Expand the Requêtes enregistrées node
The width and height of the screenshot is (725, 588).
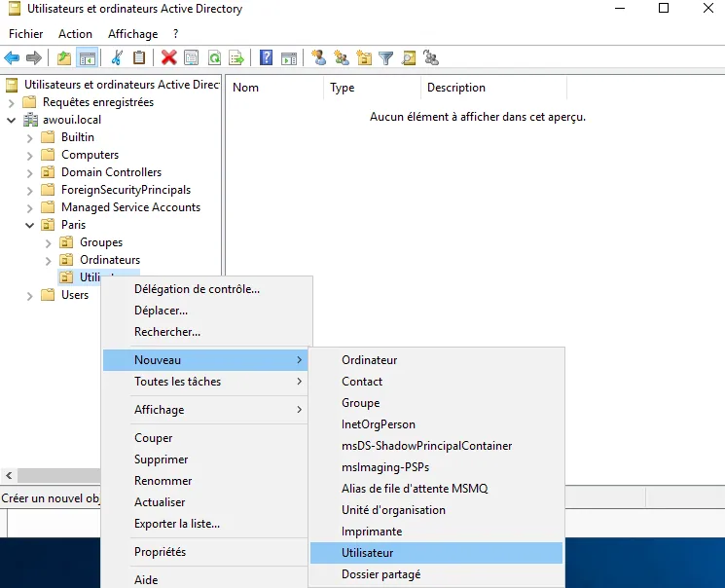(12, 102)
